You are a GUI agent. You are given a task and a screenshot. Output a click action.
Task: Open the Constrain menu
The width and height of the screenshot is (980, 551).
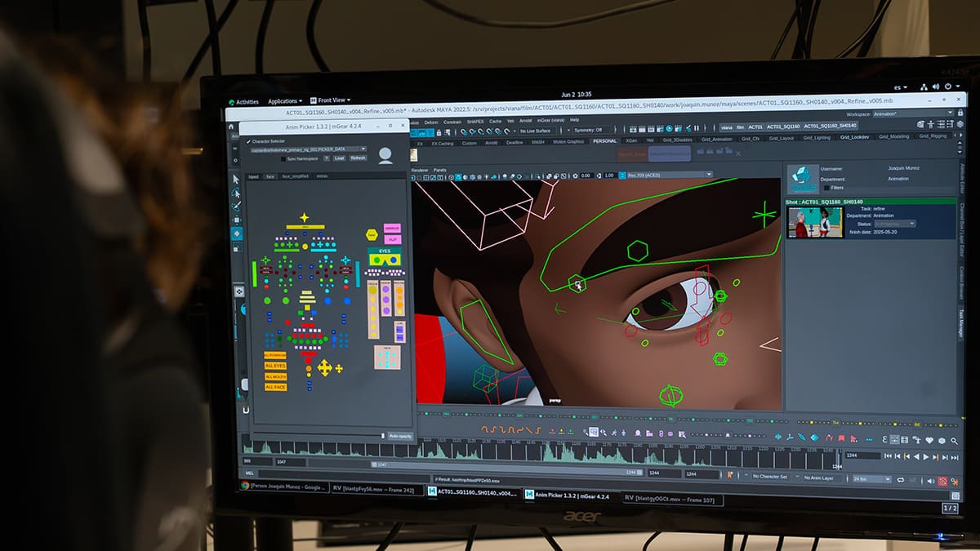pos(453,122)
